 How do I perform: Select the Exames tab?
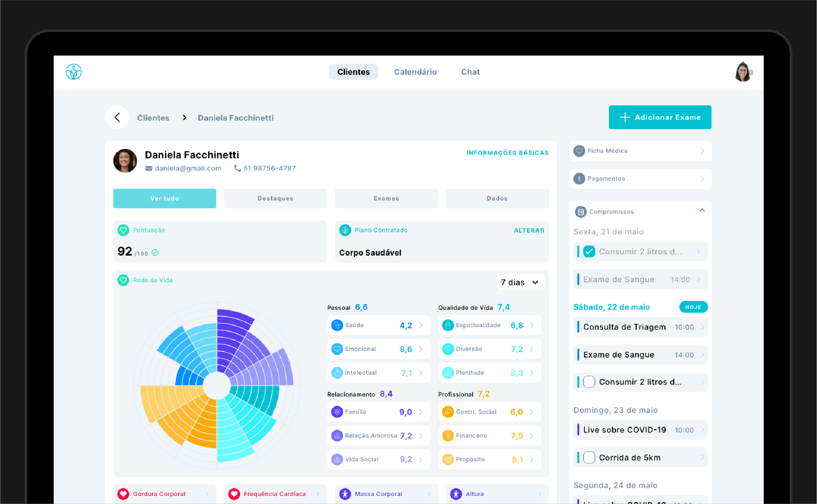coord(386,199)
